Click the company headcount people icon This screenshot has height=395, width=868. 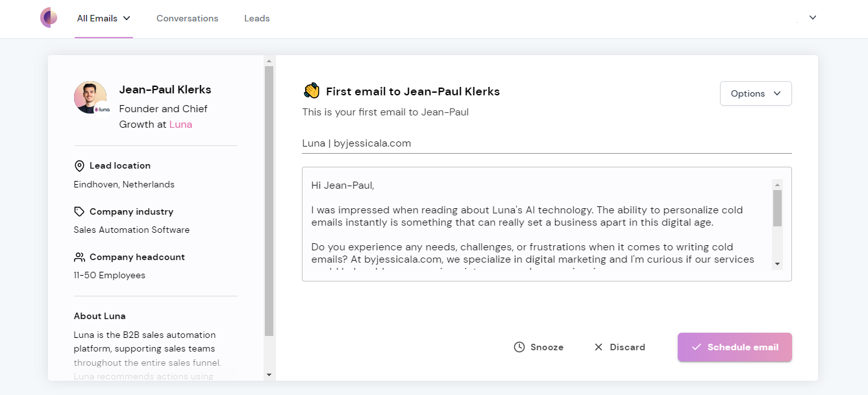[79, 257]
